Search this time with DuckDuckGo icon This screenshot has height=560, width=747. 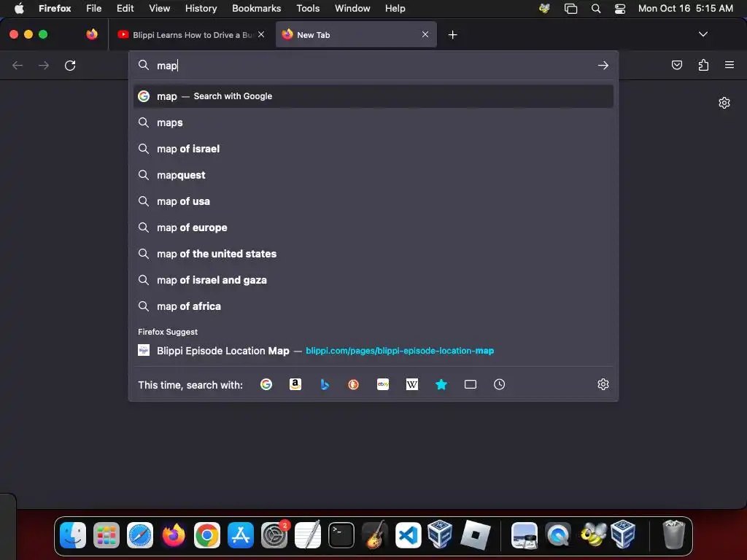coord(354,384)
